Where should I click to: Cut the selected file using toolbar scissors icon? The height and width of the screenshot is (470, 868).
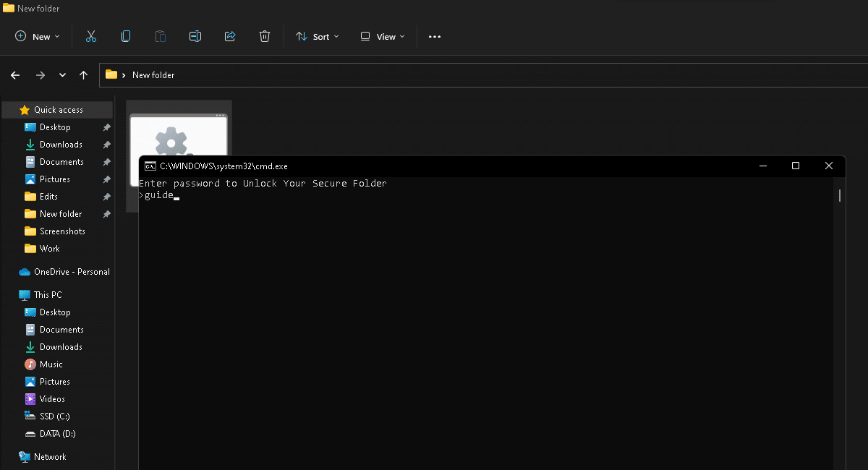[x=90, y=36]
